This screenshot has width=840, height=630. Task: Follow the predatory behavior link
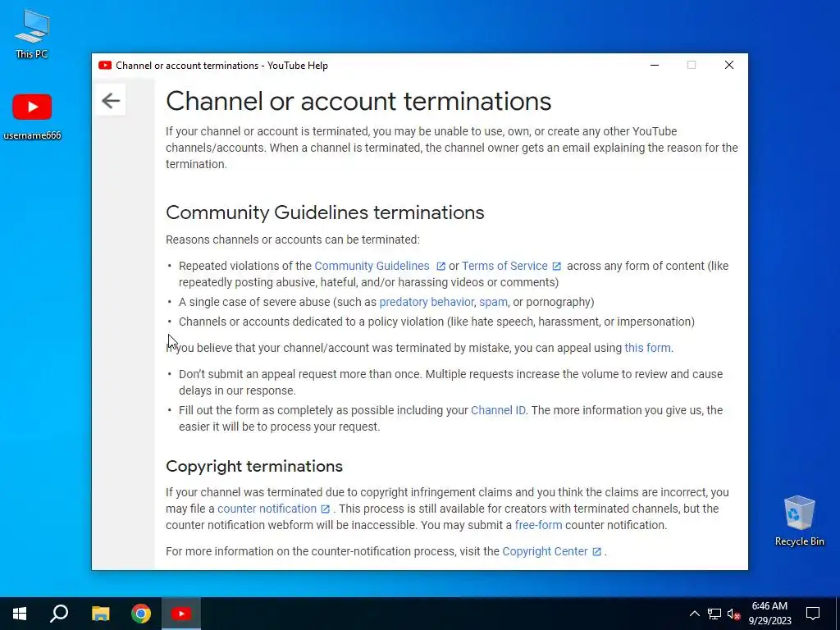tap(427, 302)
